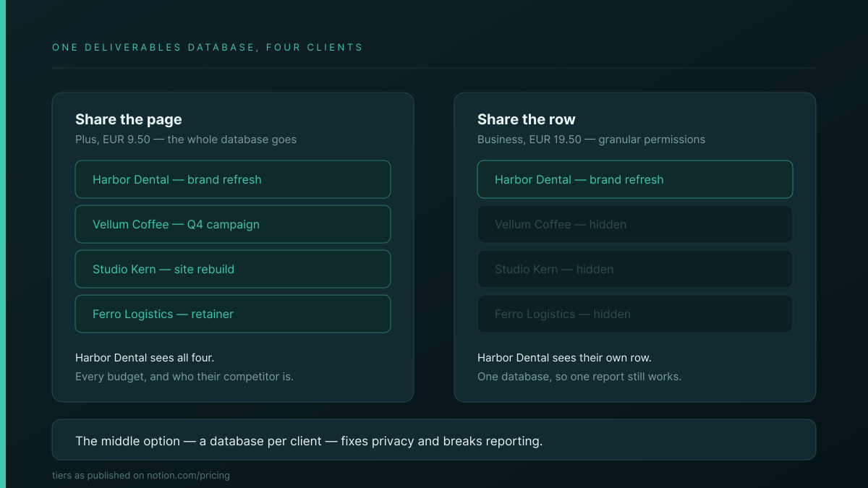Screen dimensions: 868x488
Task: Click the 'tiers as published on notion.com/pricing' footnote
Action: pyautogui.click(x=141, y=476)
